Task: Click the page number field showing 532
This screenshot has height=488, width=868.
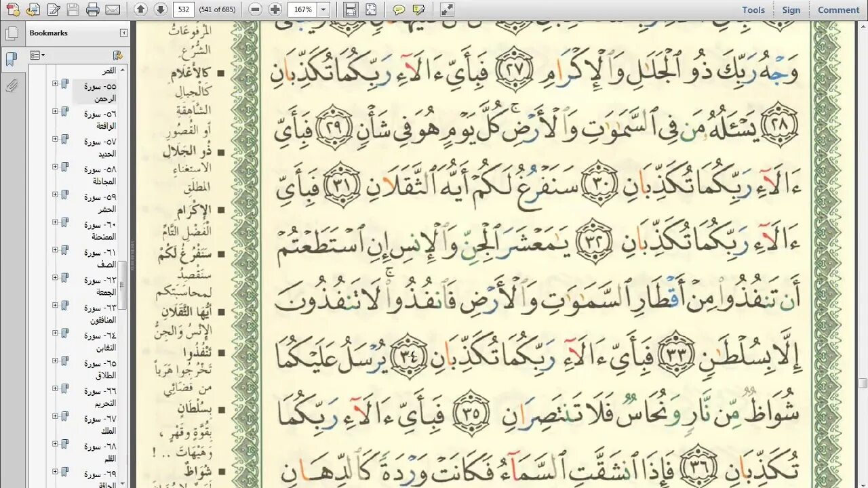Action: (x=184, y=9)
